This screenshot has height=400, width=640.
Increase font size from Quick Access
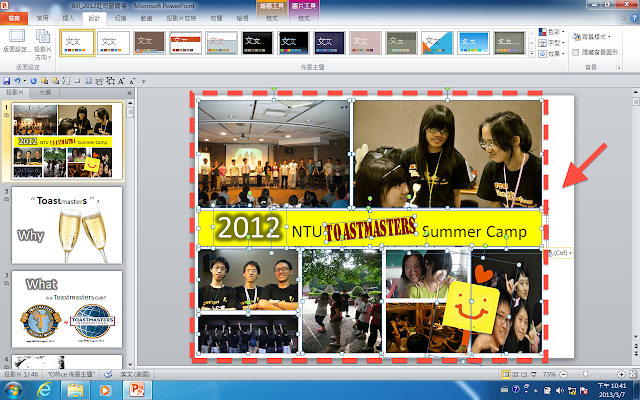coord(122,81)
